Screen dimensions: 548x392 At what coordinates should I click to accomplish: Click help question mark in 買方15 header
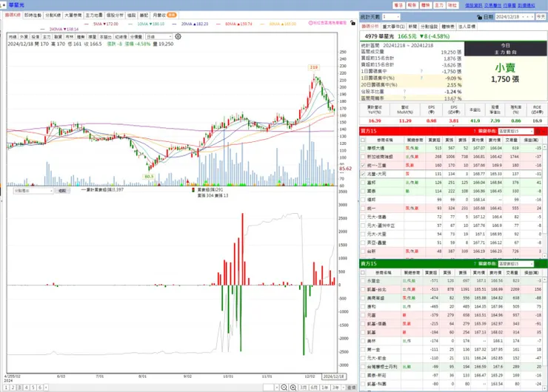point(475,131)
